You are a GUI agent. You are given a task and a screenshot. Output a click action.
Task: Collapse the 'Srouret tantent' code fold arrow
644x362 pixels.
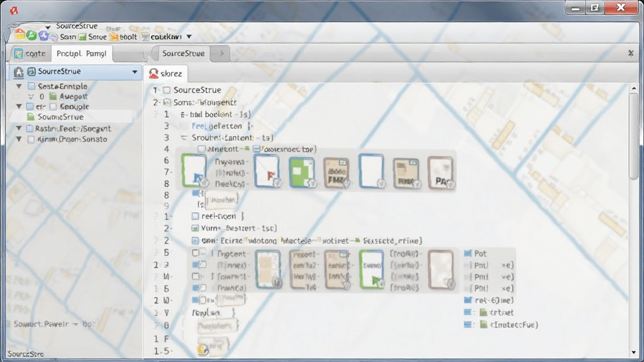point(184,138)
